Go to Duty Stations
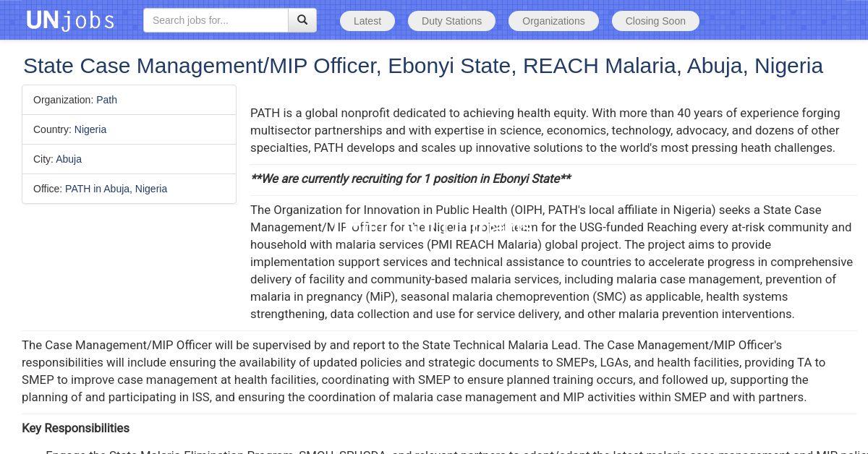The image size is (868, 454). (451, 21)
